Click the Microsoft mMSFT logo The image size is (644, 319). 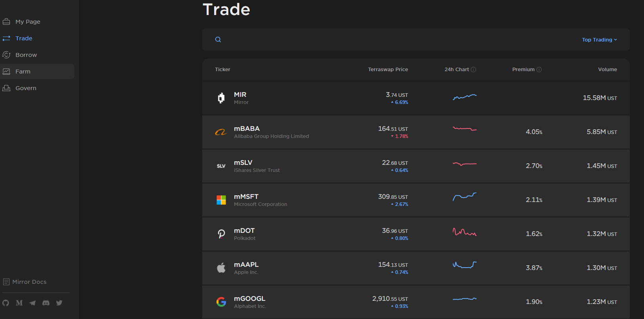pyautogui.click(x=221, y=200)
